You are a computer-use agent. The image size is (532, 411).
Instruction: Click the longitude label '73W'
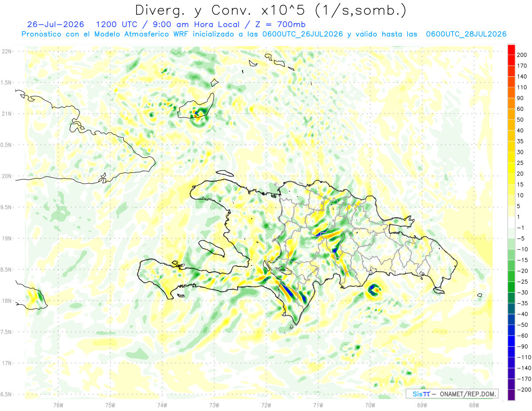(x=214, y=404)
